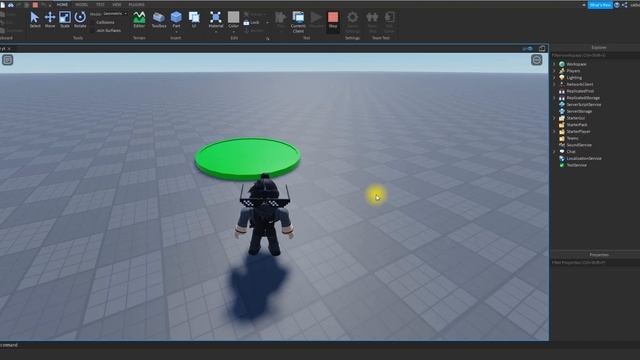Image resolution: width=640 pixels, height=360 pixels.
Task: Open the dropdown arrow under Part
Action: tap(176, 31)
